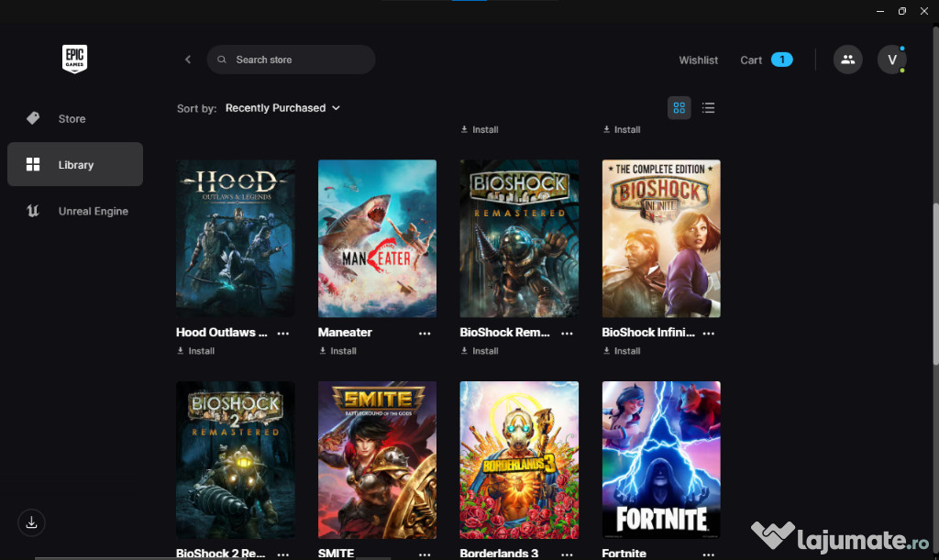
Task: Open the Friends list icon
Action: point(847,60)
